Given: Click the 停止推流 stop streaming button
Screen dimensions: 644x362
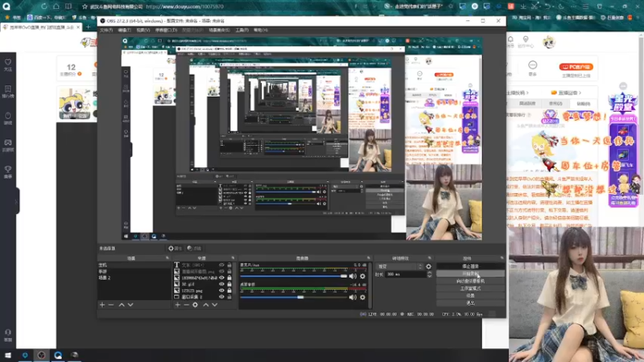Looking at the screenshot, I should [x=470, y=266].
